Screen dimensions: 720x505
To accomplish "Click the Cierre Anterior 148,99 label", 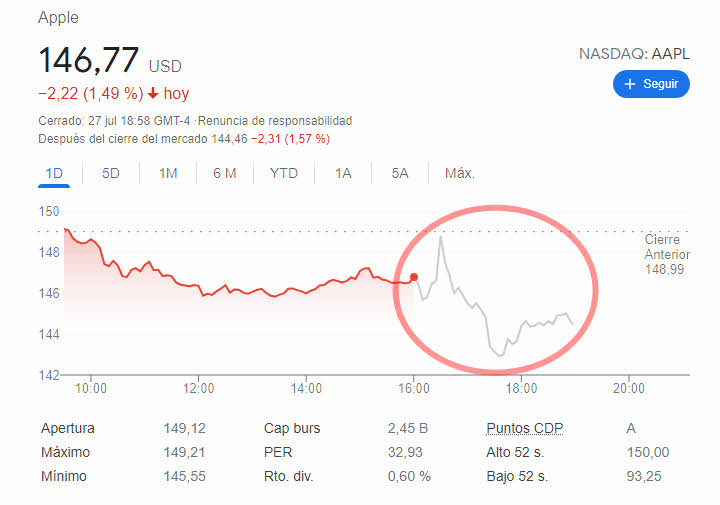I will tap(663, 255).
